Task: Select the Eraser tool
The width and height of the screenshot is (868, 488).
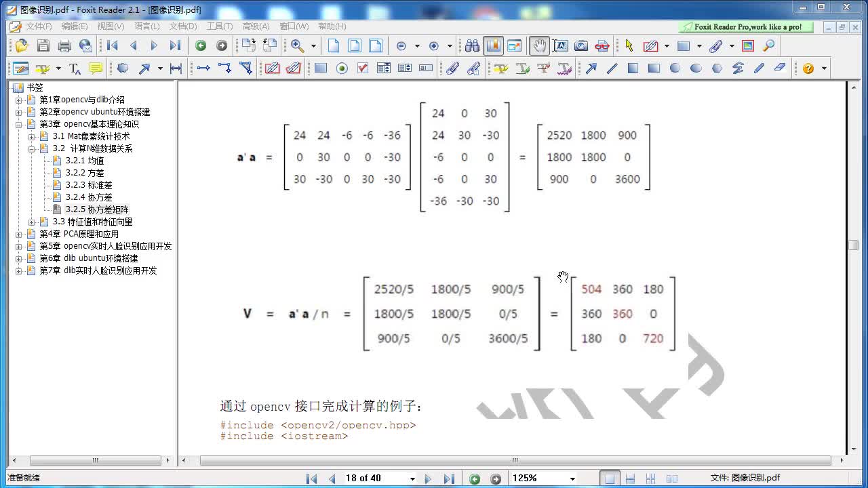Action: point(780,68)
